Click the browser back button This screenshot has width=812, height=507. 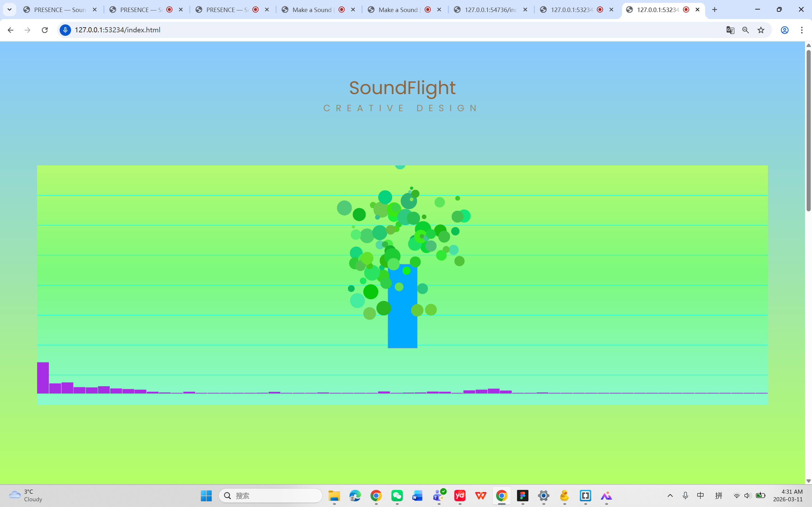10,30
